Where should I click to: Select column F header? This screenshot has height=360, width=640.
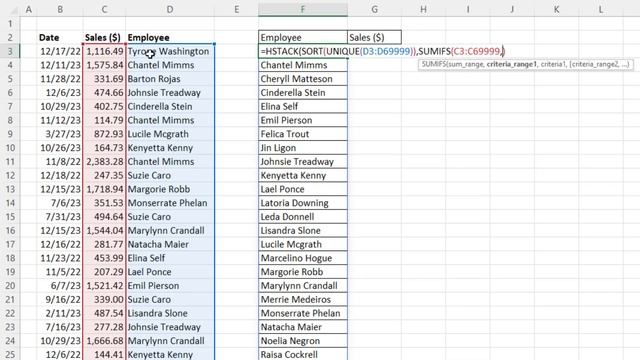tap(303, 9)
